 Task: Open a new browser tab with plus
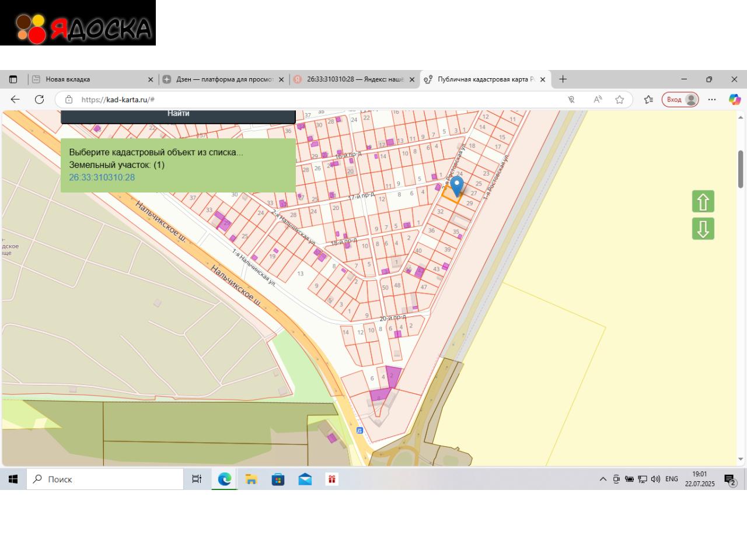[x=563, y=79]
